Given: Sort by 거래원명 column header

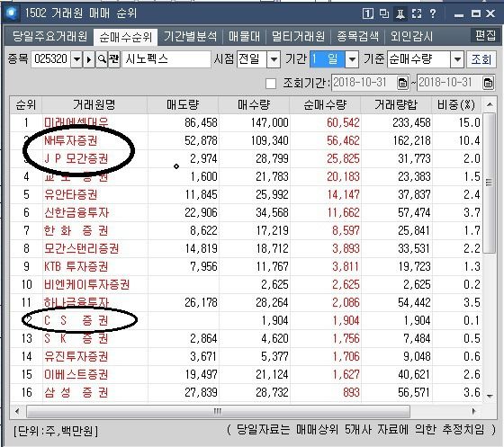Looking at the screenshot, I should click(x=94, y=104).
